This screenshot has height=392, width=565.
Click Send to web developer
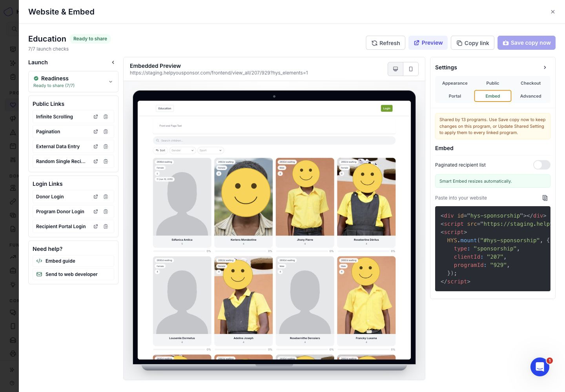point(73,274)
